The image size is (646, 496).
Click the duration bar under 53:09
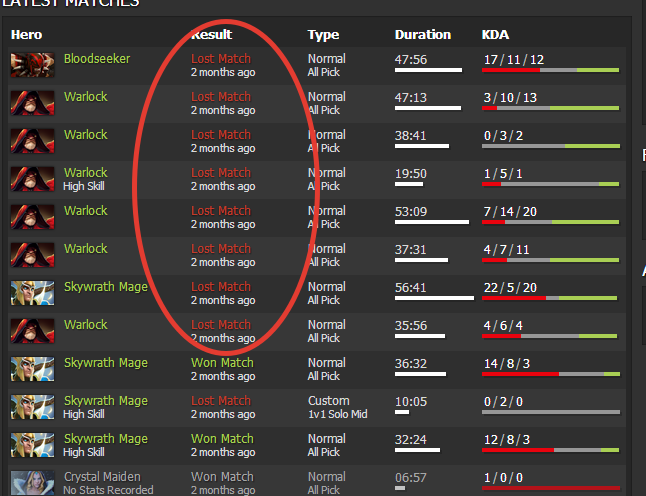point(431,222)
